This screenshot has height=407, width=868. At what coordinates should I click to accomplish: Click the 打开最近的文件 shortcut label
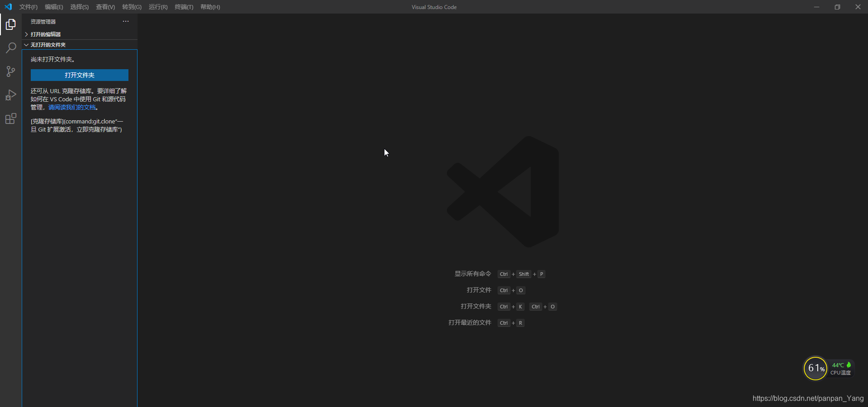pos(470,322)
